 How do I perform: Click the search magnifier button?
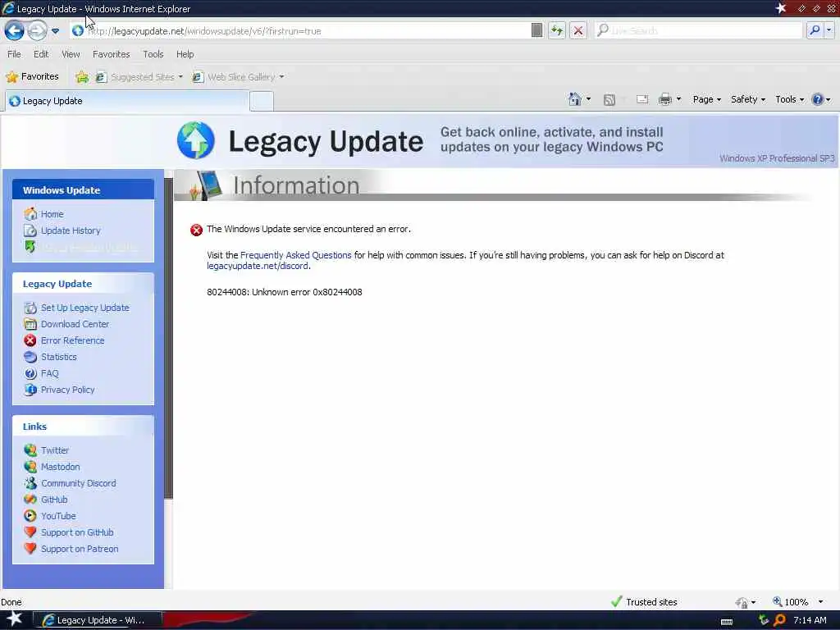pos(815,30)
